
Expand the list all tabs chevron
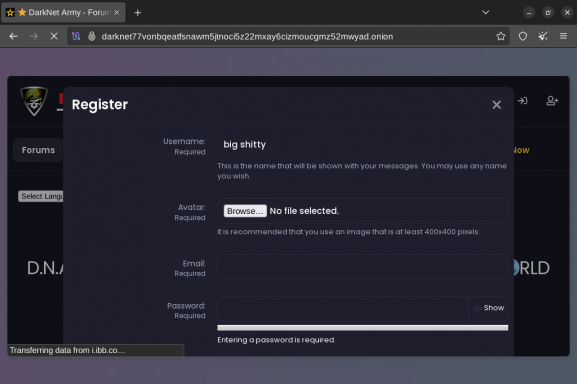[485, 13]
